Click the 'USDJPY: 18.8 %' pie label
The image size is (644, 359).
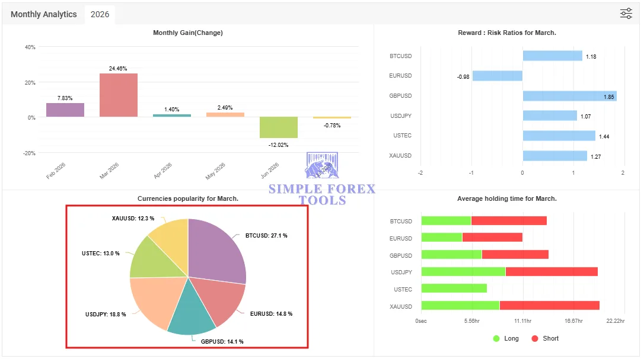[x=106, y=315]
